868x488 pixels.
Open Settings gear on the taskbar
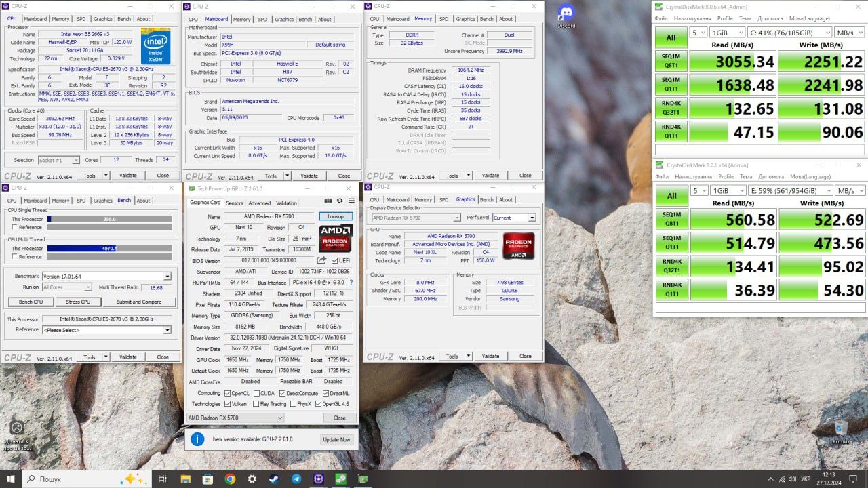tap(252, 479)
